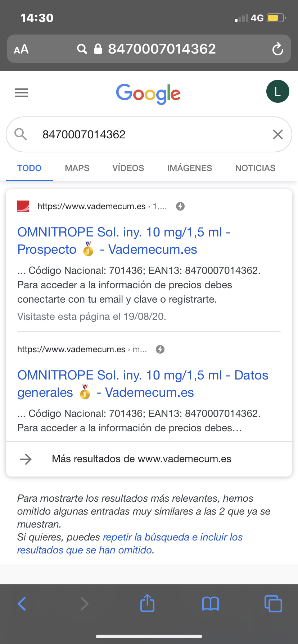298x644 pixels.
Task: Tap the red Vademecum favicon
Action: 23,206
